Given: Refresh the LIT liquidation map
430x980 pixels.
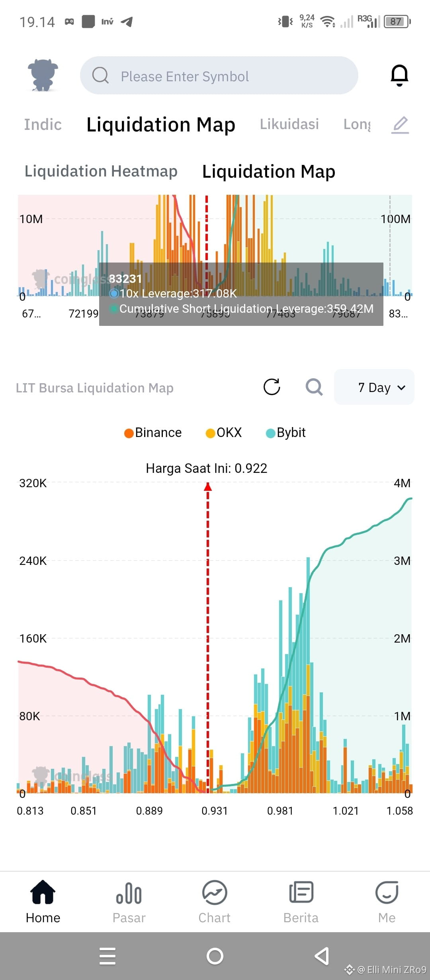Looking at the screenshot, I should tap(272, 387).
